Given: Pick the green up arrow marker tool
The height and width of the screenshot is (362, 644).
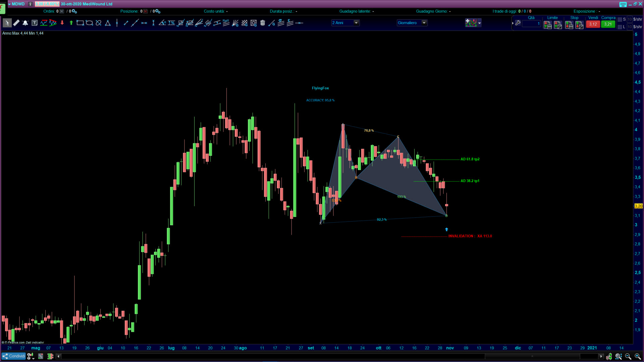Looking at the screenshot, I should coord(71,23).
